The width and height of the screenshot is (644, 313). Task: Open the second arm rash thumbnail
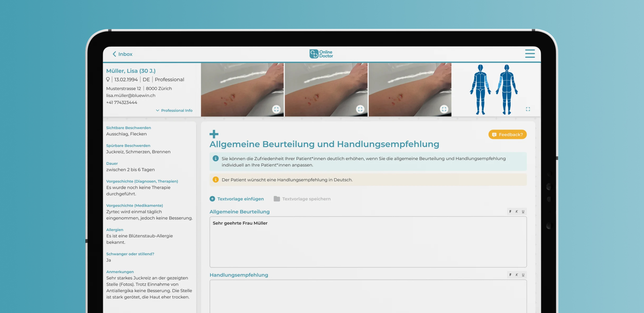point(326,89)
